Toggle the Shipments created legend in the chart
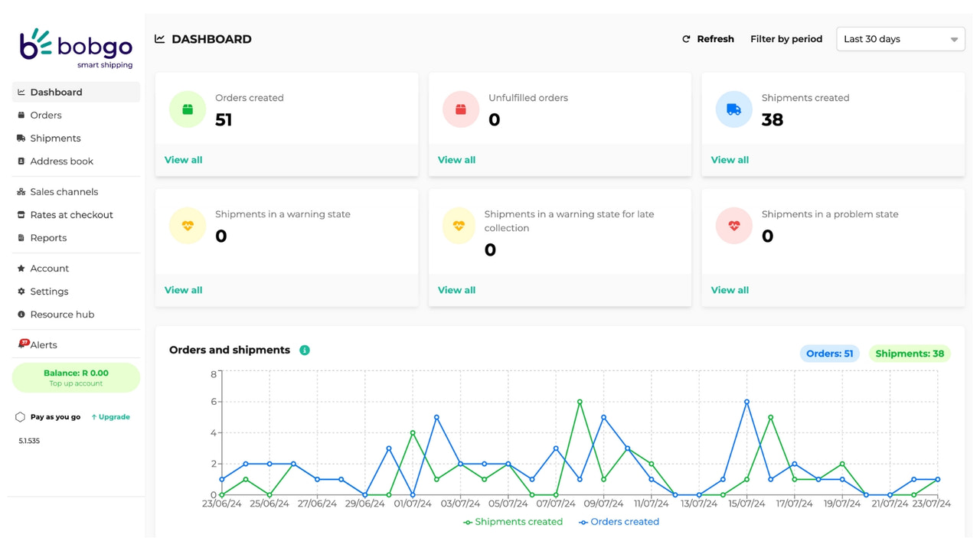The height and width of the screenshot is (551, 980). 512,521
